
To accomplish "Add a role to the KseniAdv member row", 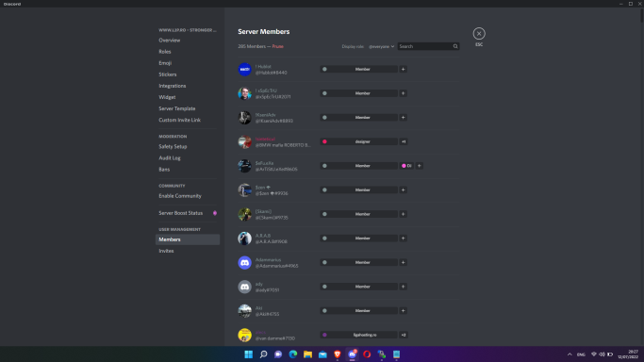I will [403, 118].
